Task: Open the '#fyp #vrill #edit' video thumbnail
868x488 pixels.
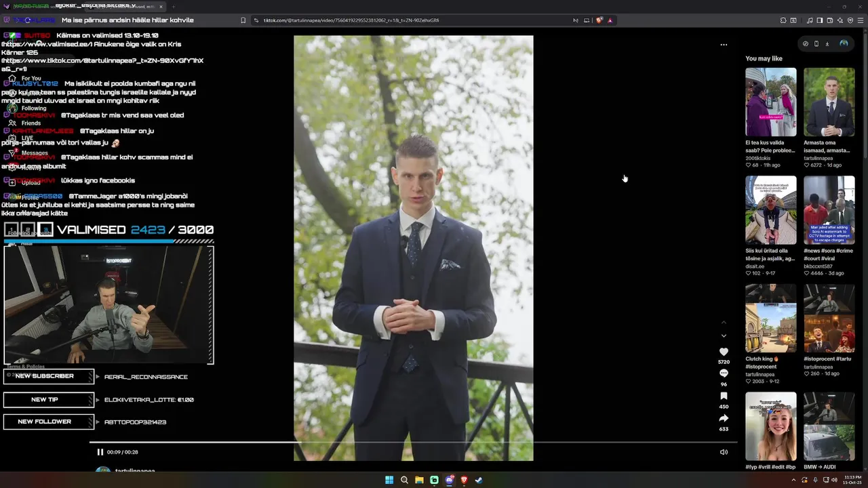Action: 771,426
